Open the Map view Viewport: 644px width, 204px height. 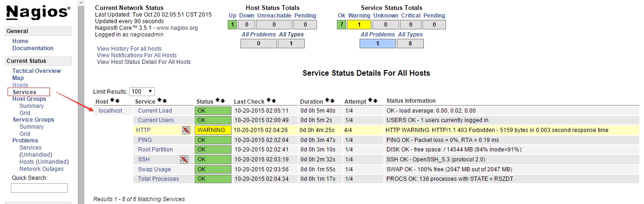[18, 78]
